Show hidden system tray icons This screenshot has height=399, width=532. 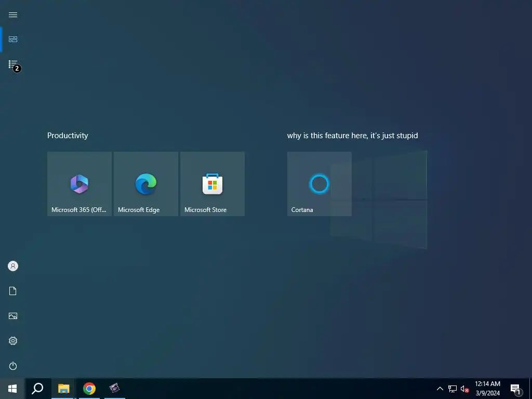pyautogui.click(x=440, y=389)
